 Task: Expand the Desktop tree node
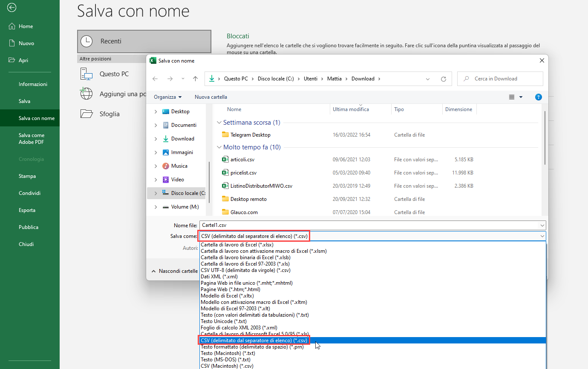click(x=156, y=112)
